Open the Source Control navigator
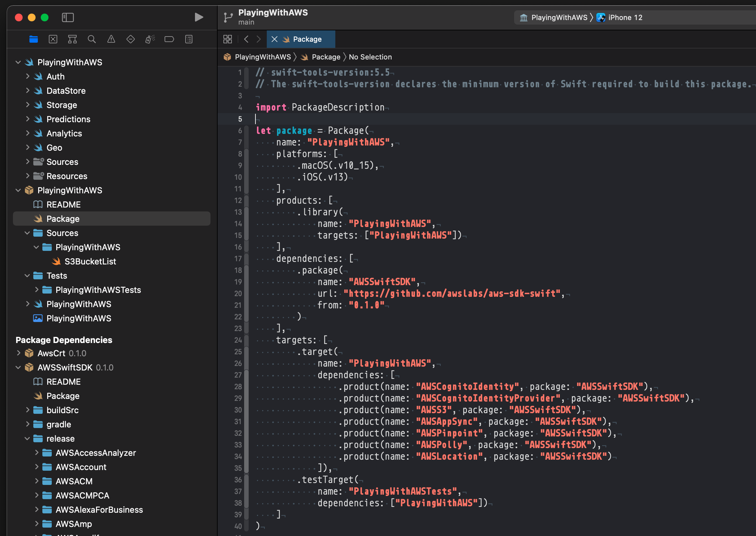Viewport: 756px width, 536px height. [x=53, y=39]
